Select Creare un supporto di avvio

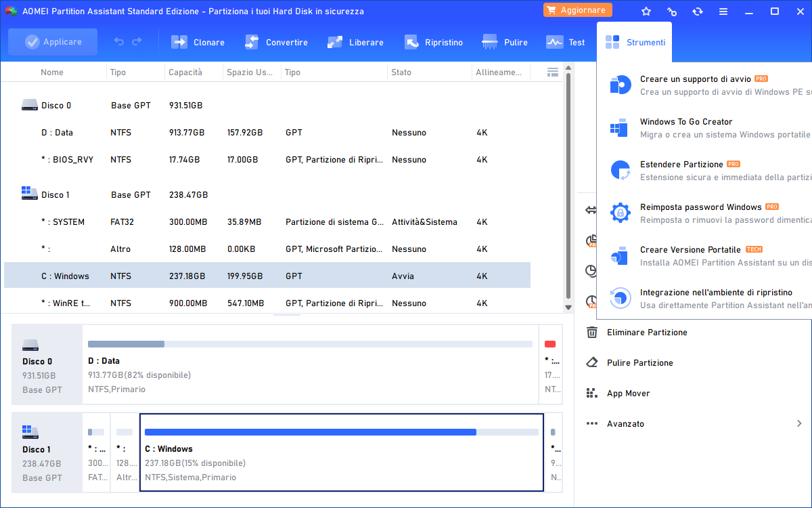click(705, 85)
